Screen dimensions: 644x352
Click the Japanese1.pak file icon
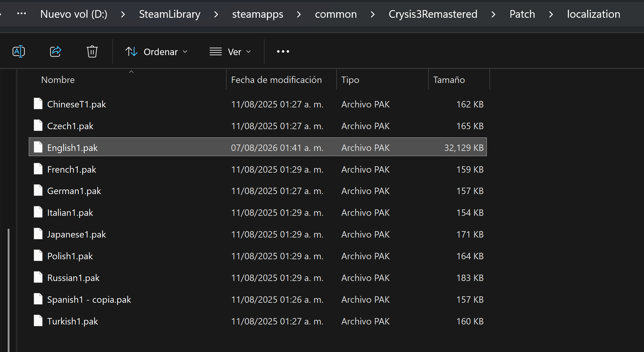[38, 234]
